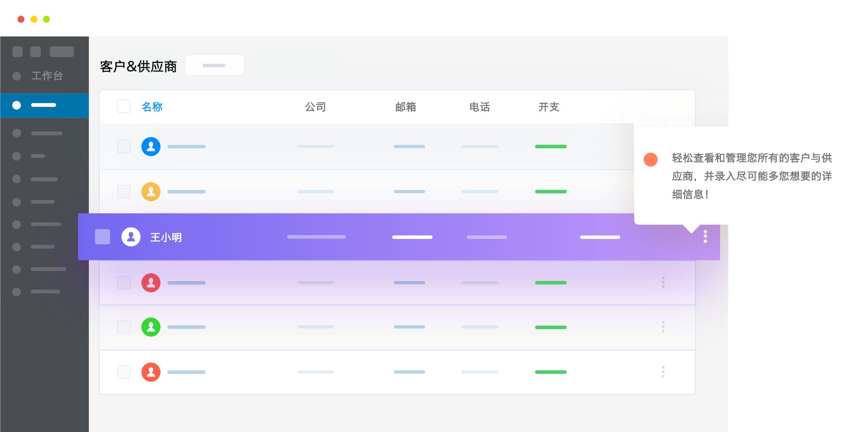Check the box in the orange avatar row

124,192
